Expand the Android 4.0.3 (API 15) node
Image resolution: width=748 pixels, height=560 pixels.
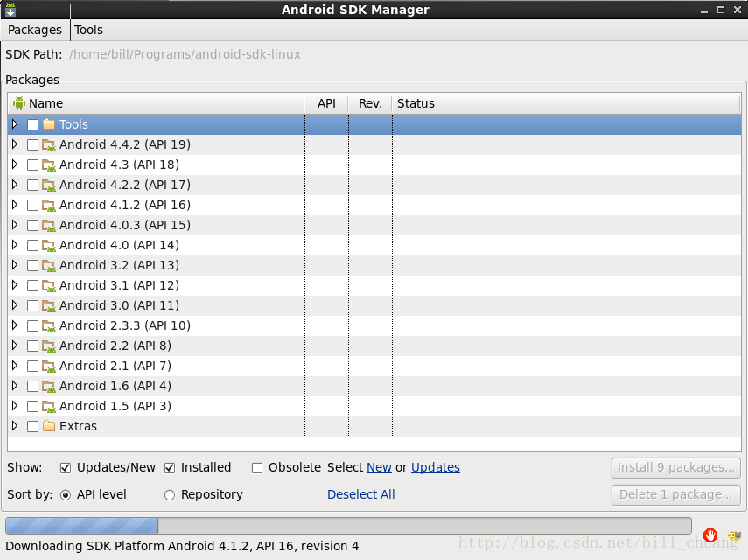pos(15,225)
